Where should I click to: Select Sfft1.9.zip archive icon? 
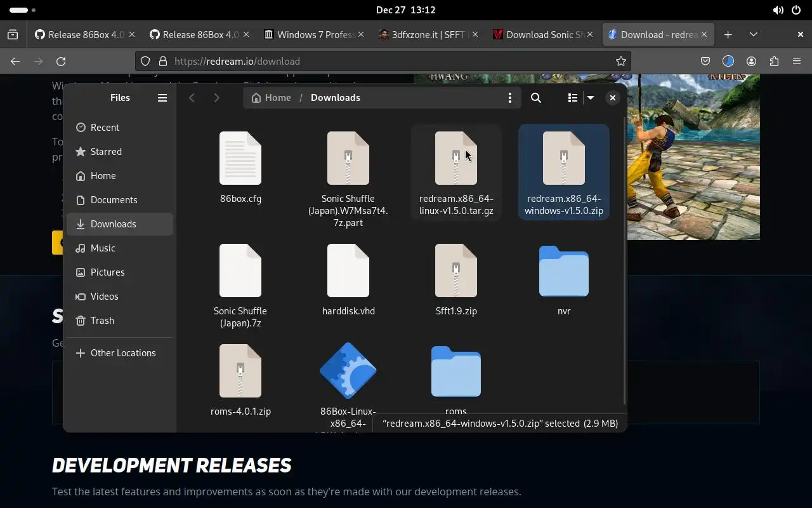pos(456,271)
